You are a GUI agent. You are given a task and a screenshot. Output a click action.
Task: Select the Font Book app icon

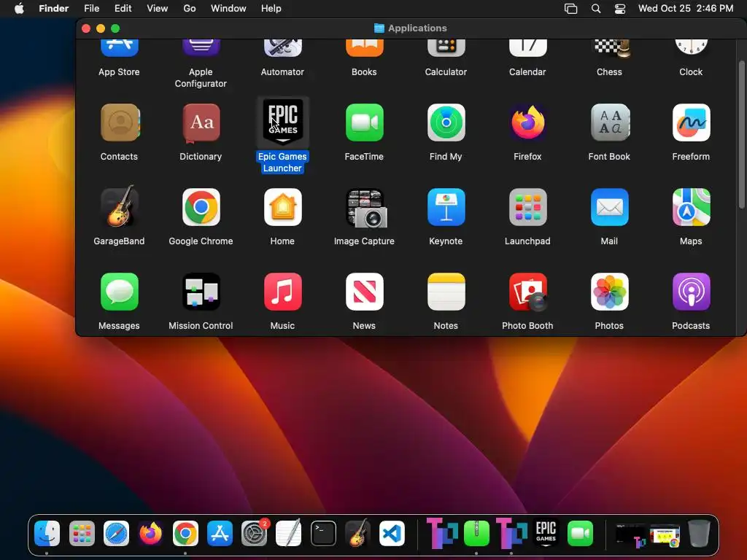click(610, 122)
